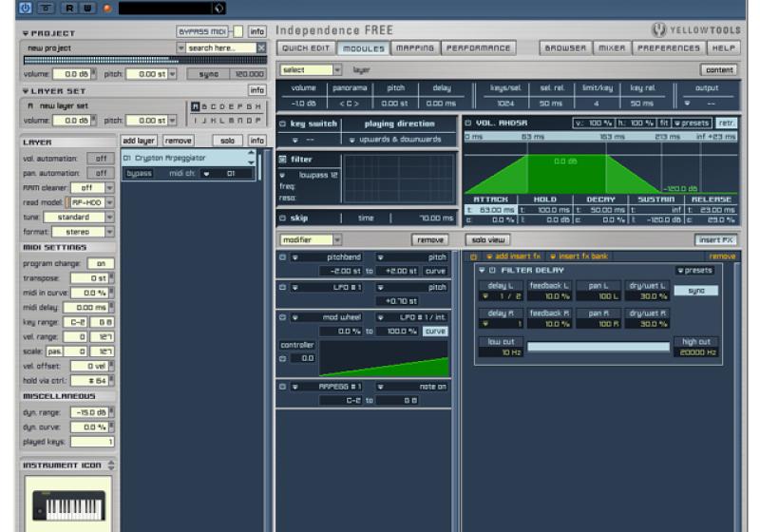Click the solo view button
760x532 pixels.
489,240
